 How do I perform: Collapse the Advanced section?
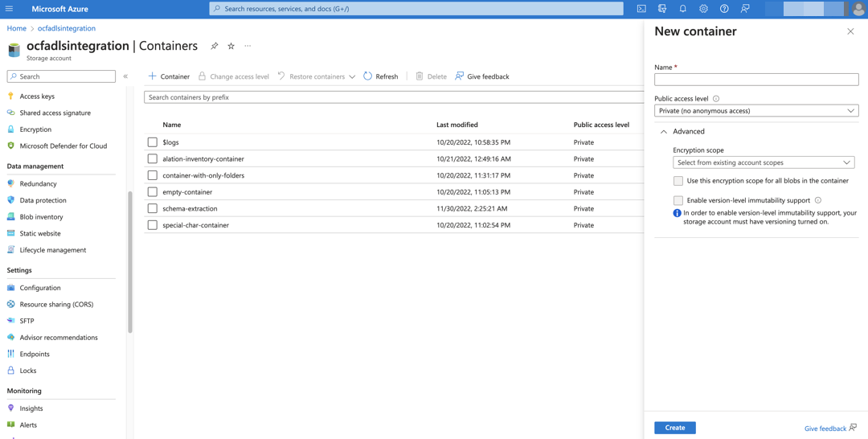pos(664,132)
